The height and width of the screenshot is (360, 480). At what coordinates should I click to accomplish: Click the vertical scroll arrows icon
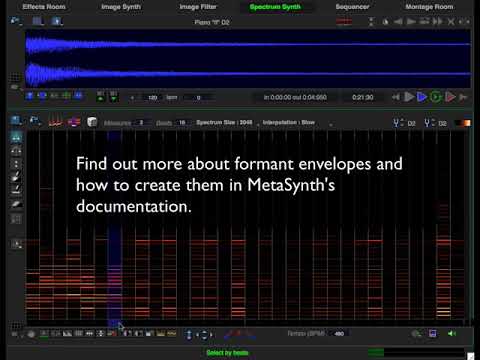(189, 334)
